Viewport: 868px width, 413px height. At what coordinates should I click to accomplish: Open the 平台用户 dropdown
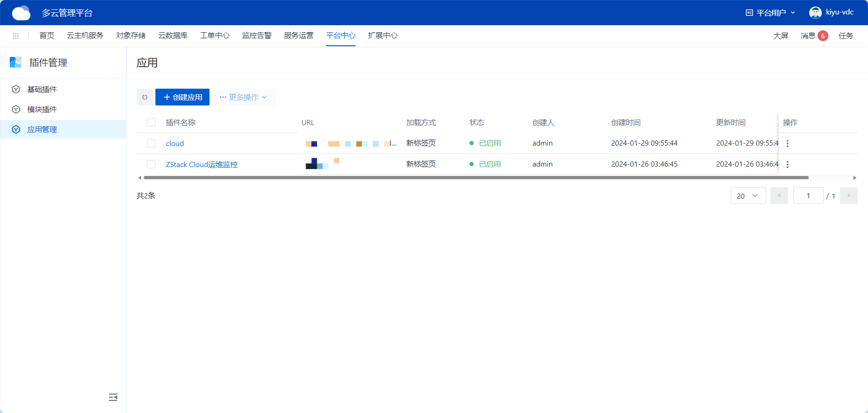pyautogui.click(x=770, y=13)
